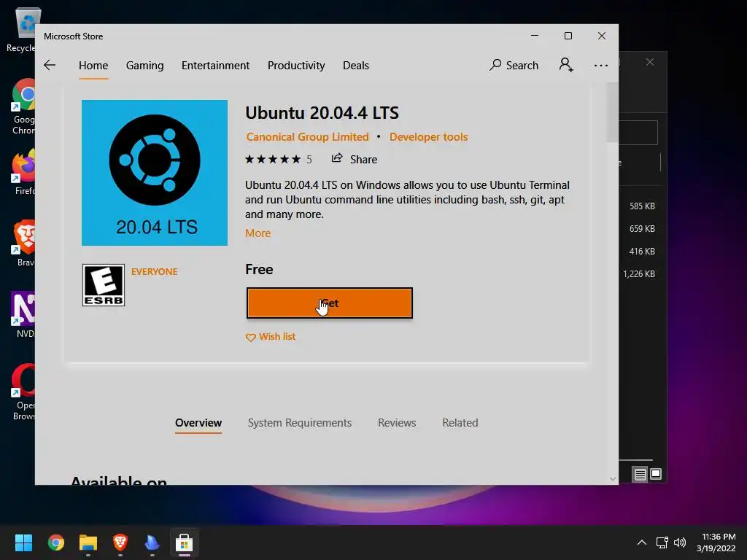Share the Ubuntu app via Share icon
This screenshot has height=560, width=747.
point(355,159)
